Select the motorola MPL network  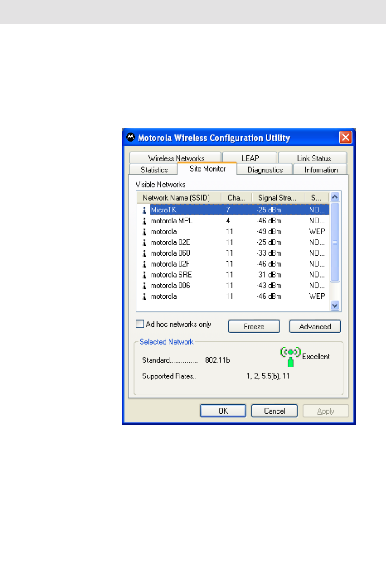[233, 221]
